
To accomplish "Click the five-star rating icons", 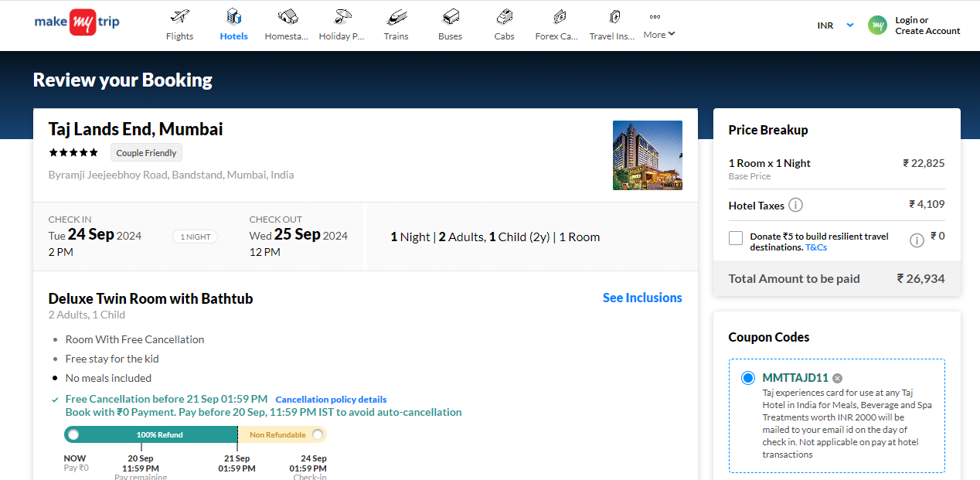I will pos(73,152).
